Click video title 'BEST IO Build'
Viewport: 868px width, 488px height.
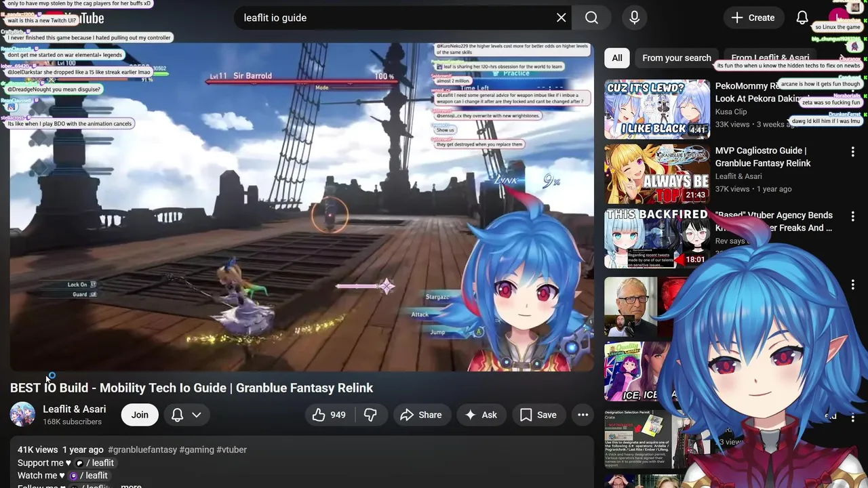click(192, 388)
